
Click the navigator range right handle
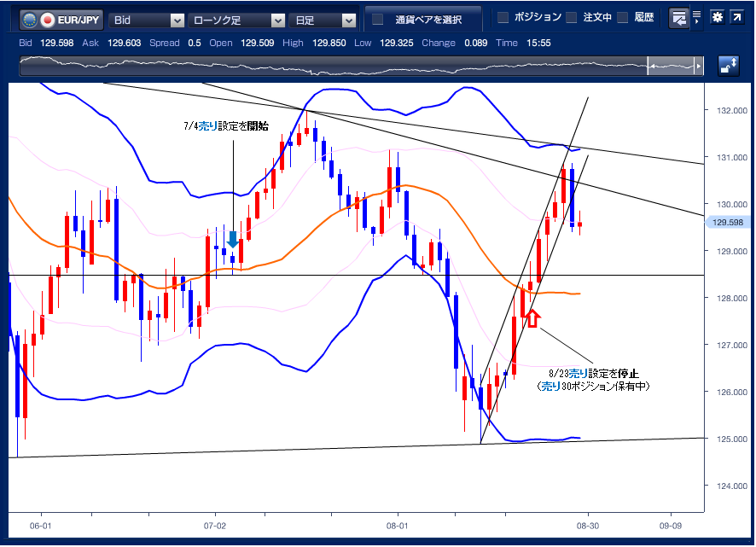coord(699,66)
